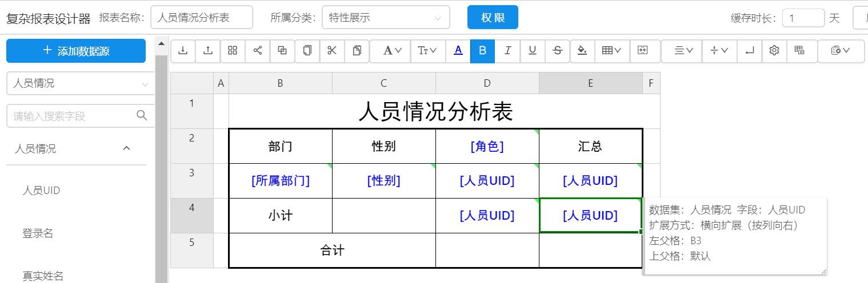This screenshot has height=283, width=868.
Task: Click the merge cells icon
Action: tap(642, 51)
